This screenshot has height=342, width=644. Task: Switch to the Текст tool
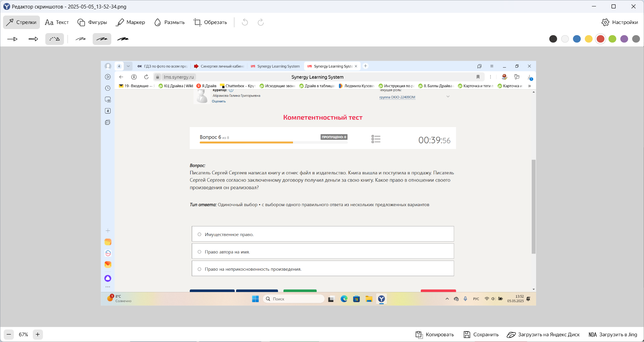click(57, 22)
